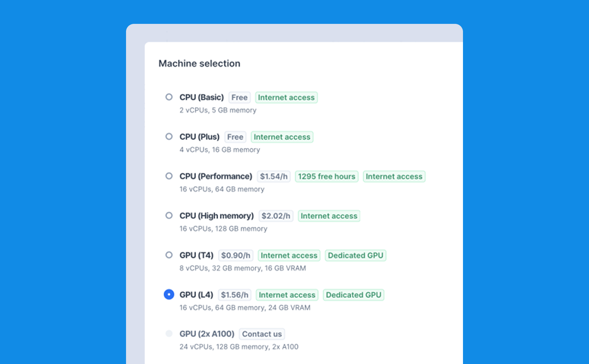Click Internet access badge for CPU (Basic)
The height and width of the screenshot is (364, 589).
(x=286, y=97)
